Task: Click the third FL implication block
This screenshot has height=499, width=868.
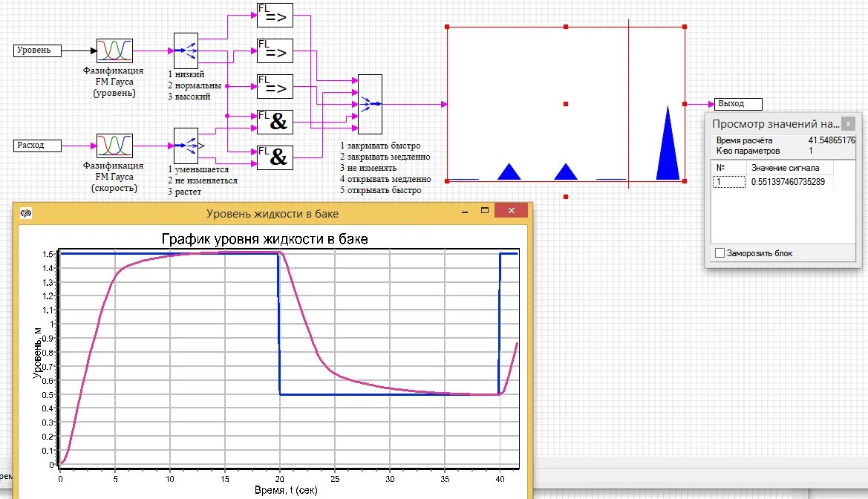Action: click(x=275, y=86)
